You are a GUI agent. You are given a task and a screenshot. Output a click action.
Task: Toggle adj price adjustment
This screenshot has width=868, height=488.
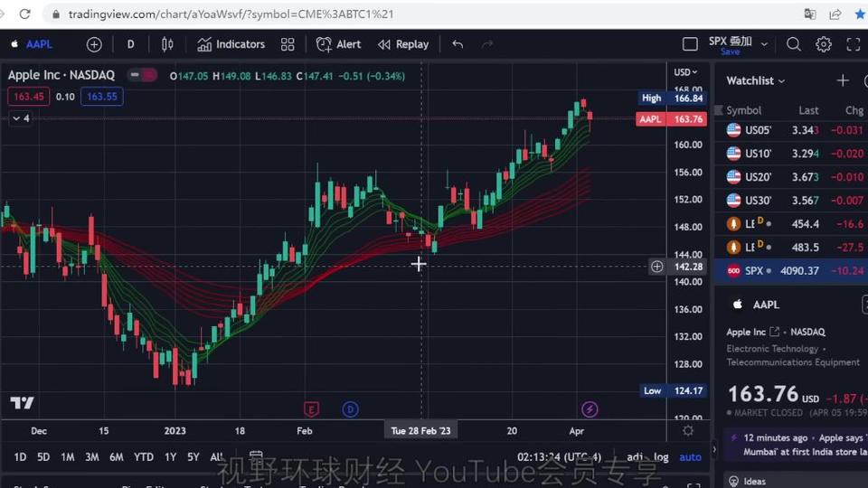click(635, 457)
